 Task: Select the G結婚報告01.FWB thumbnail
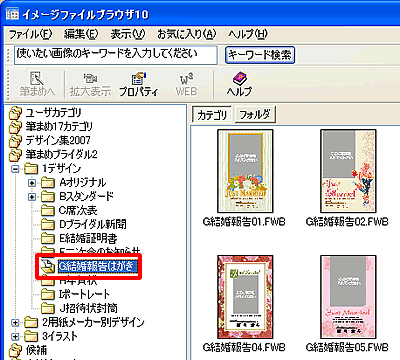click(245, 171)
